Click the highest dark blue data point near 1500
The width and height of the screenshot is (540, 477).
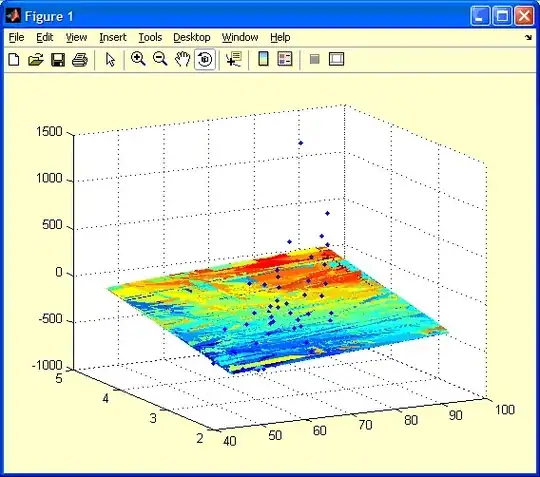tap(301, 143)
